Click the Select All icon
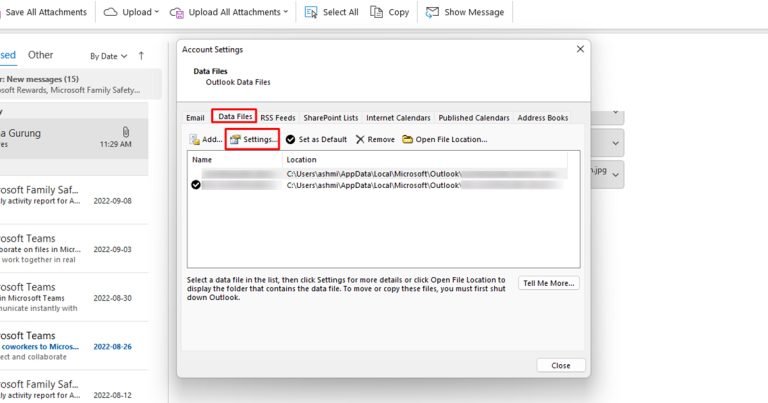 tap(311, 12)
